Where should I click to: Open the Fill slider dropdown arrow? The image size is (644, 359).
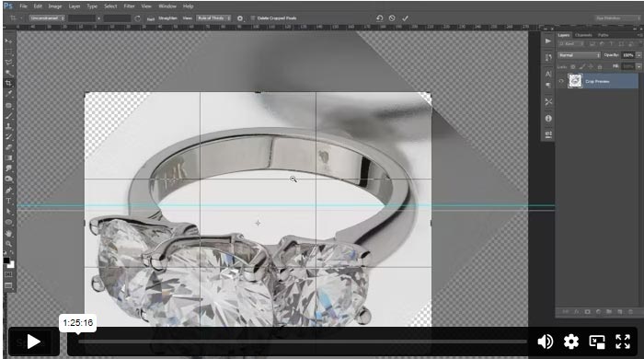tap(638, 66)
